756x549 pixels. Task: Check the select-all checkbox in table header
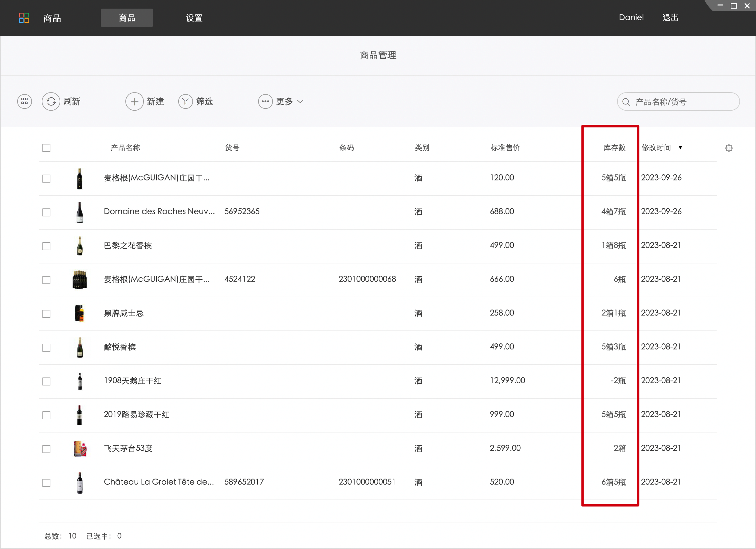[x=46, y=147]
